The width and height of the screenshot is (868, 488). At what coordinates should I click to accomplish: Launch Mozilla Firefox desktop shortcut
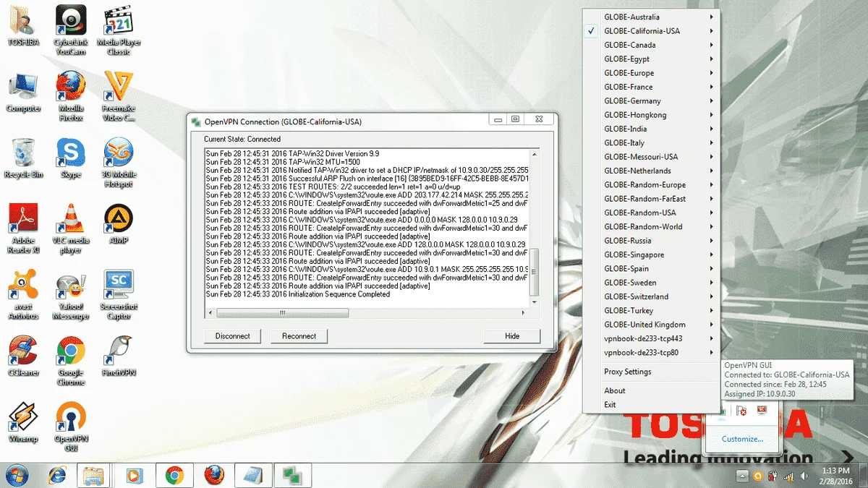71,95
